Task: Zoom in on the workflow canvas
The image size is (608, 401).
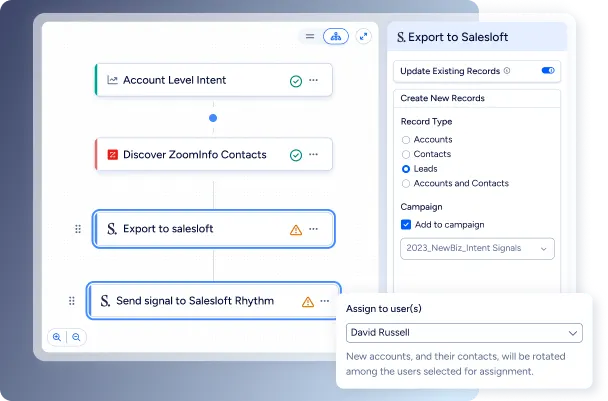Action: point(57,337)
